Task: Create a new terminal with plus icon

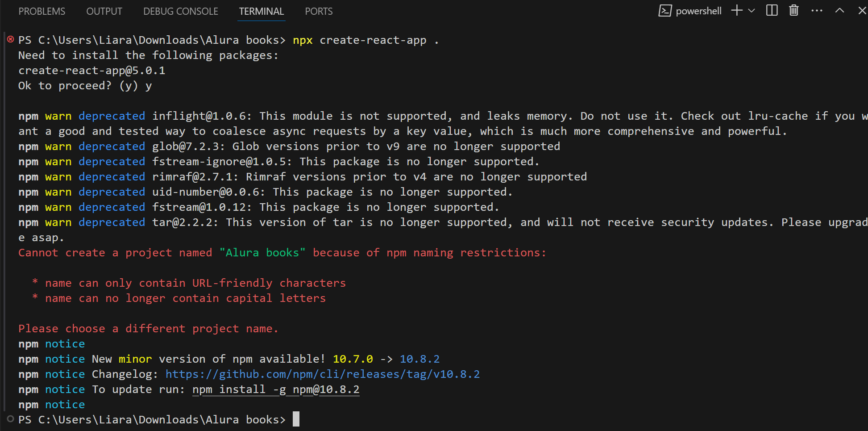Action: (737, 10)
